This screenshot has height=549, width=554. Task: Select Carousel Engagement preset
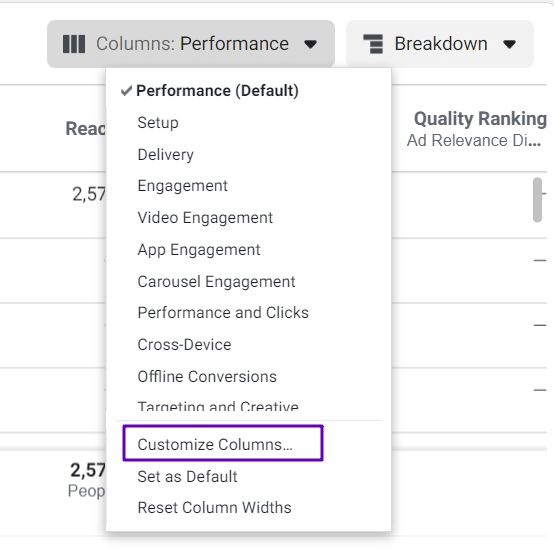pyautogui.click(x=216, y=282)
